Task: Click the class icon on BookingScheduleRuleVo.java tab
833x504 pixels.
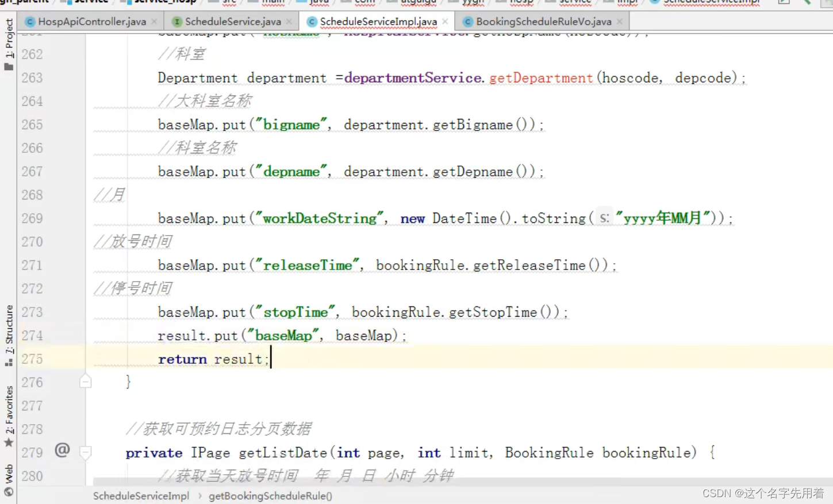Action: [x=468, y=22]
